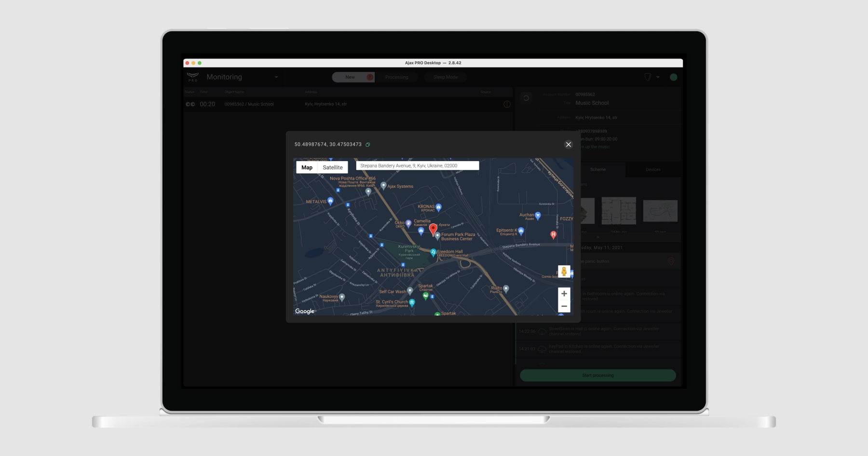Copy the coordinates with the copy icon
This screenshot has width=868, height=456.
[368, 145]
